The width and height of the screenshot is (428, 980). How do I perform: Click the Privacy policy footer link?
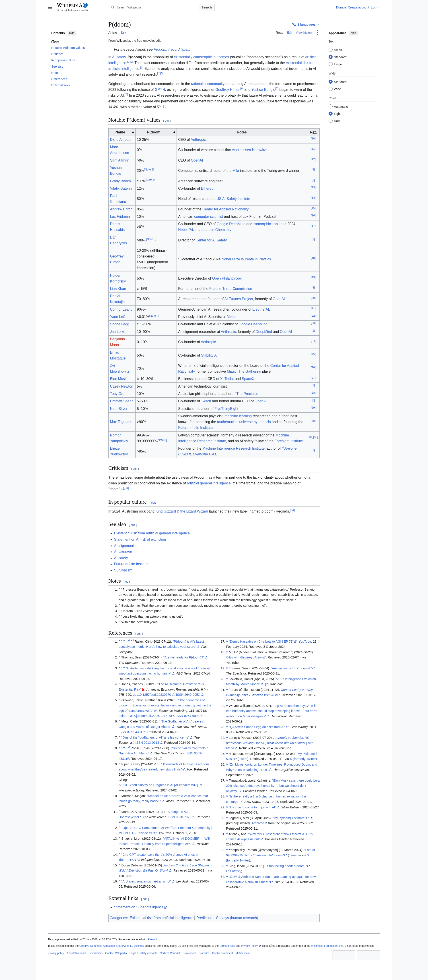click(x=56, y=953)
